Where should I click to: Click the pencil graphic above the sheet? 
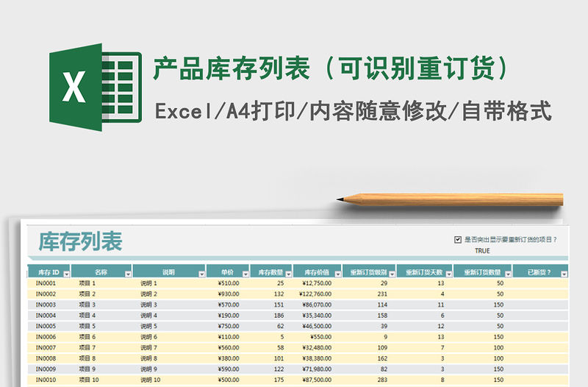pos(450,199)
